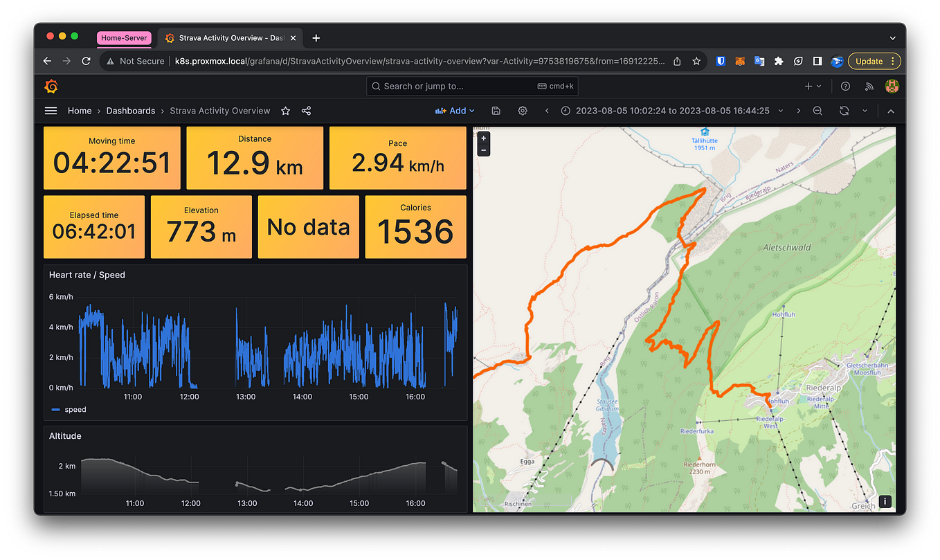Click the Distance 12.9 km panel
Screen dimensions: 940x560
[x=255, y=158]
